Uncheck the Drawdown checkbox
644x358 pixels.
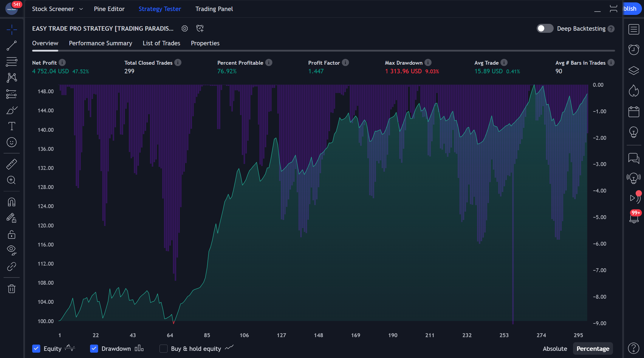click(94, 348)
